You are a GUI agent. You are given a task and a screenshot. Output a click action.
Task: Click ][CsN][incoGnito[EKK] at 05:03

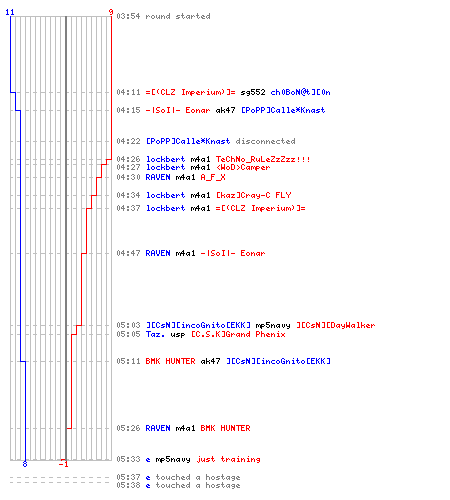point(198,325)
